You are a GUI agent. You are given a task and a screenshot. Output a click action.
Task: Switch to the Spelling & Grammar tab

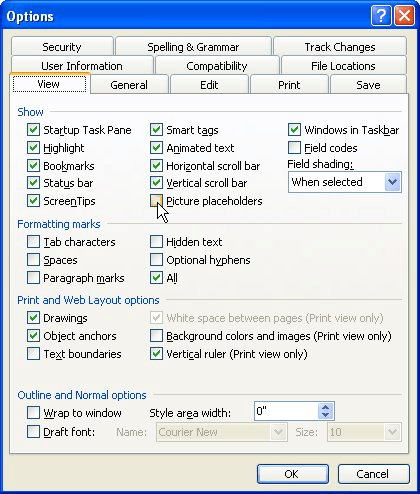click(x=193, y=47)
